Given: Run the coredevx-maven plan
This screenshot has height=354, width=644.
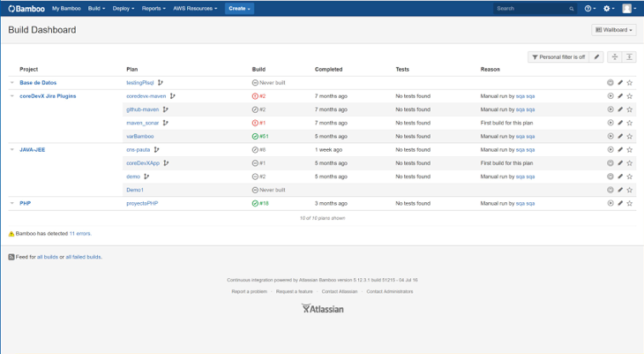Looking at the screenshot, I should pyautogui.click(x=610, y=96).
